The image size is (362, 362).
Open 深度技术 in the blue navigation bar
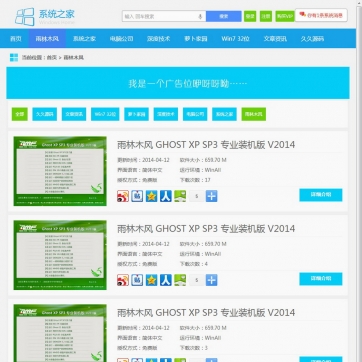click(x=158, y=39)
